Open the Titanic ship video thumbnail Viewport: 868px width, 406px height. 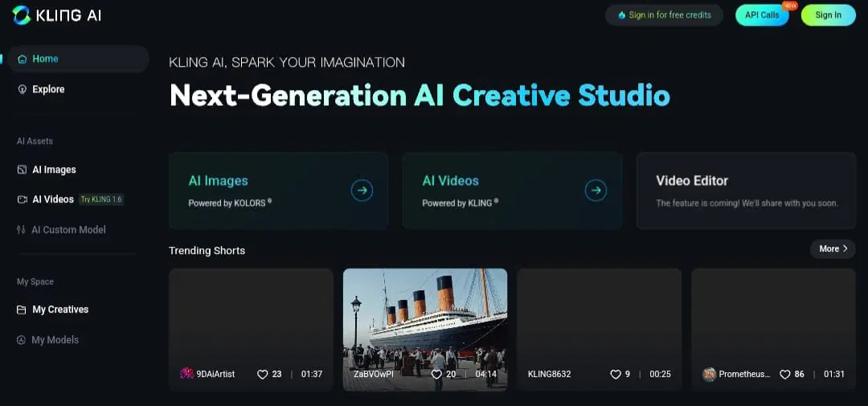click(x=425, y=330)
